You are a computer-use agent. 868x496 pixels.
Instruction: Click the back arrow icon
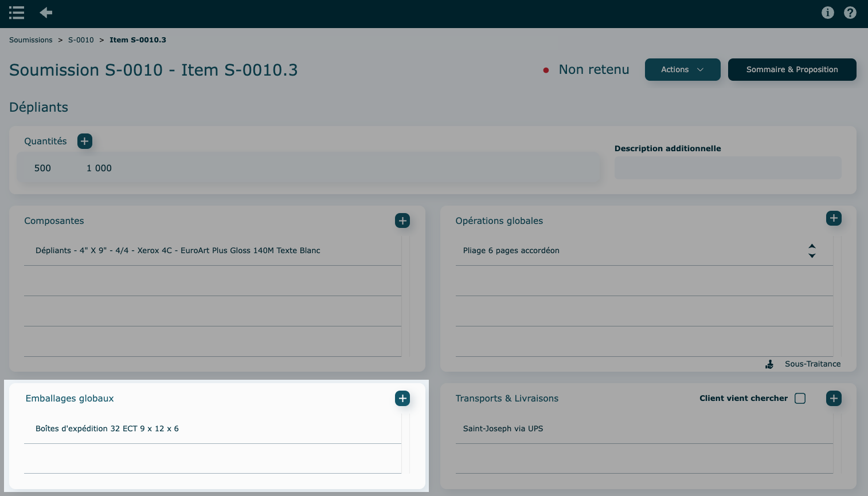tap(46, 13)
